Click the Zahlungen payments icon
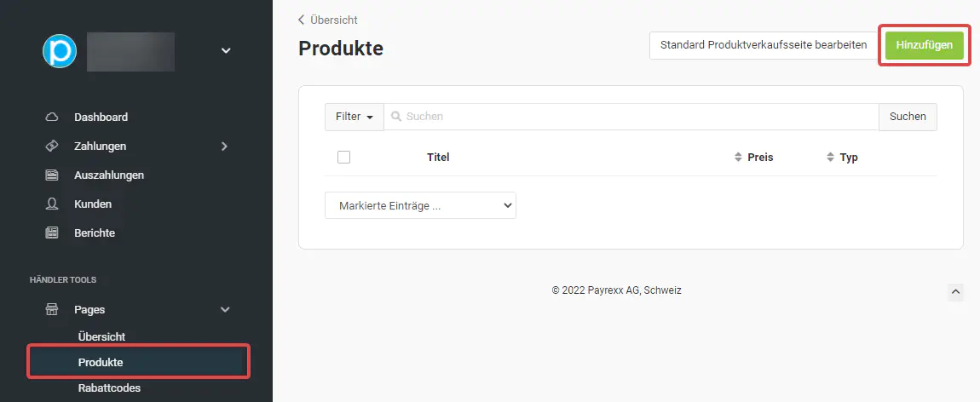 (52, 146)
